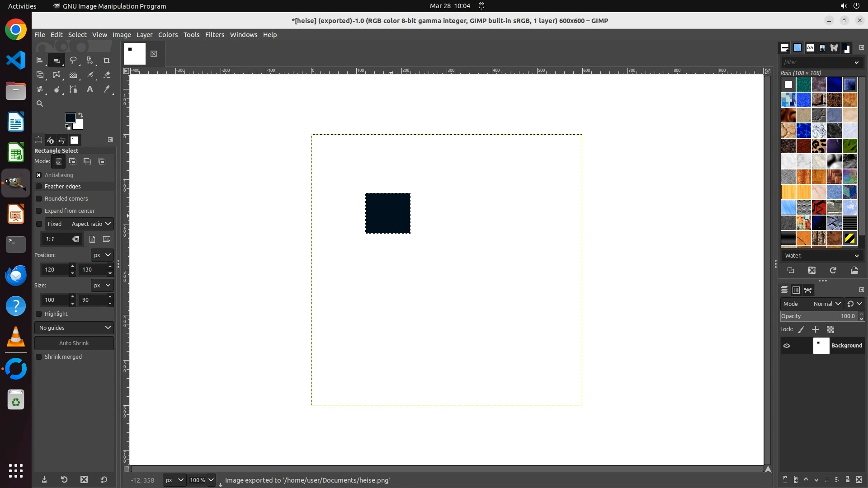Open the Colors menu

(168, 35)
